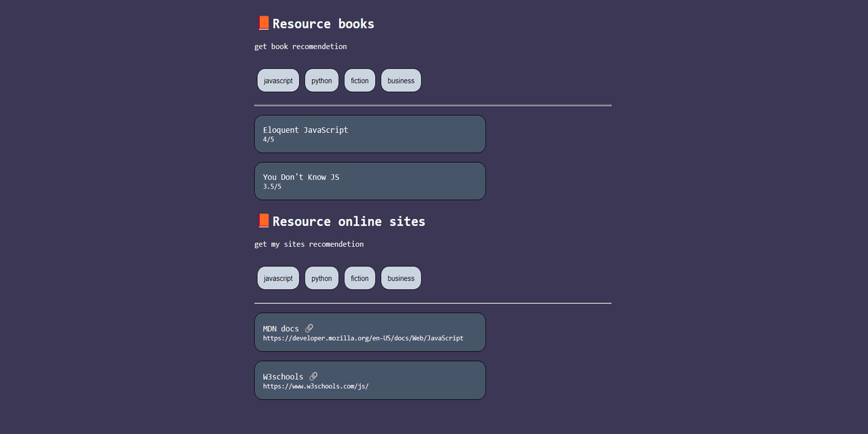
Task: Open the "You Don't Know JS" book card
Action: 370,181
